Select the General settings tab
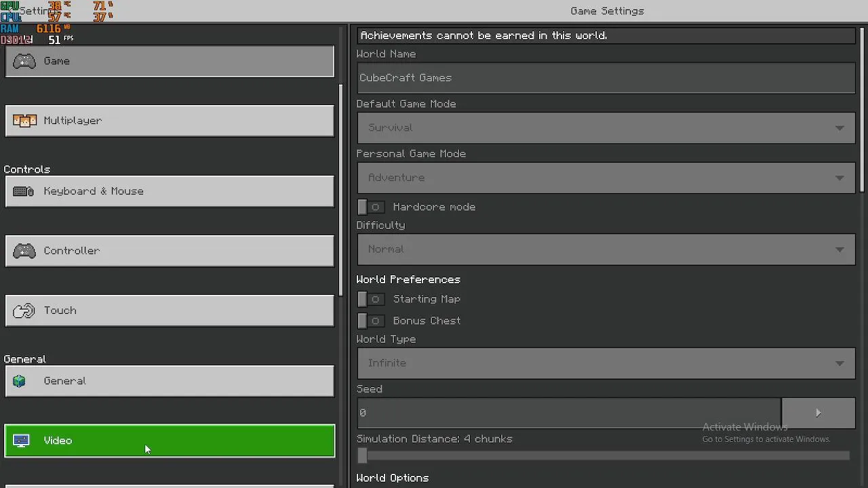Image resolution: width=868 pixels, height=488 pixels. tap(170, 381)
